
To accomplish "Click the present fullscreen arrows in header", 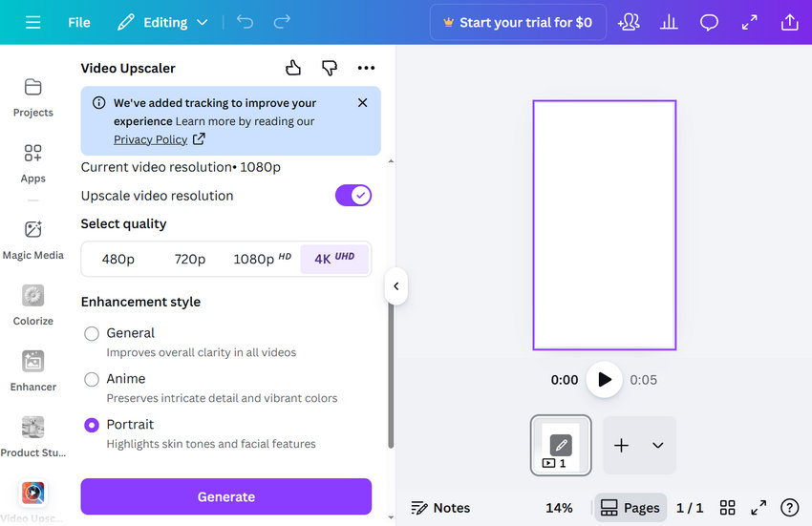I will [x=749, y=22].
